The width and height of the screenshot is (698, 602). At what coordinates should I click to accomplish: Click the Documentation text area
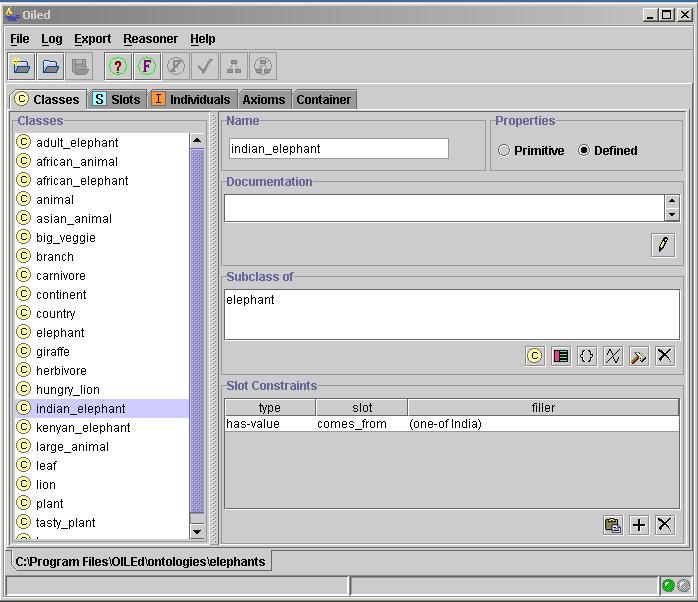(x=444, y=208)
